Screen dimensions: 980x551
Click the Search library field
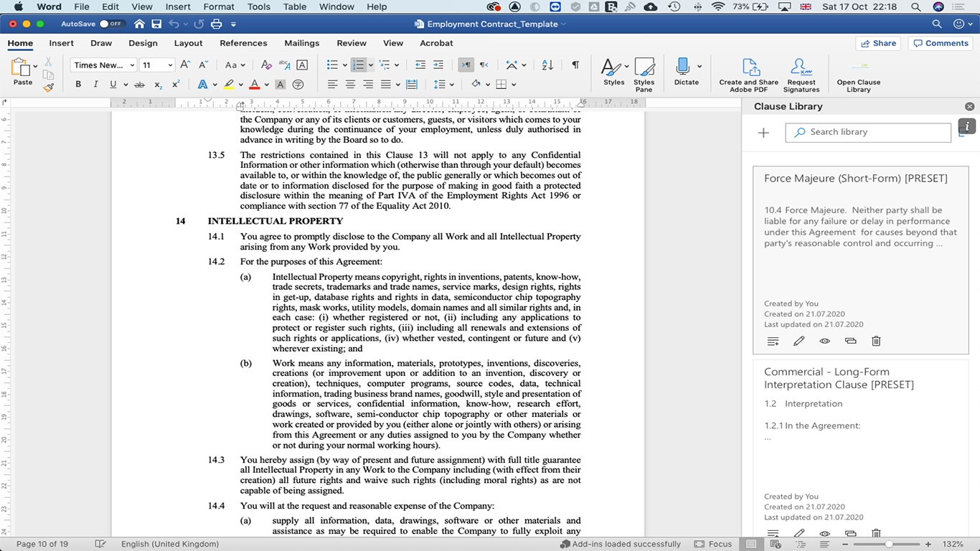click(x=868, y=133)
